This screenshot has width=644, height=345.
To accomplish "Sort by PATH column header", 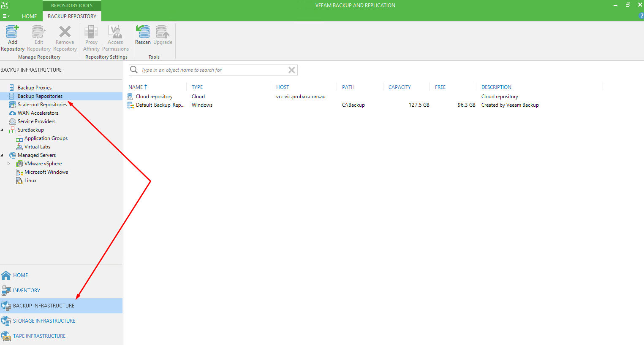I will 348,87.
